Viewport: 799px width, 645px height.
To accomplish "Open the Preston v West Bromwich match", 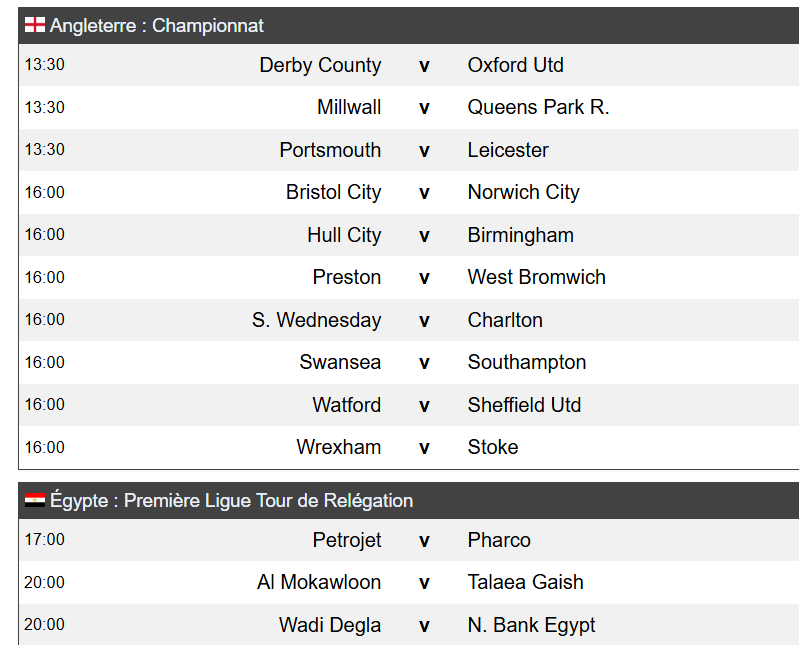I will tap(424, 277).
